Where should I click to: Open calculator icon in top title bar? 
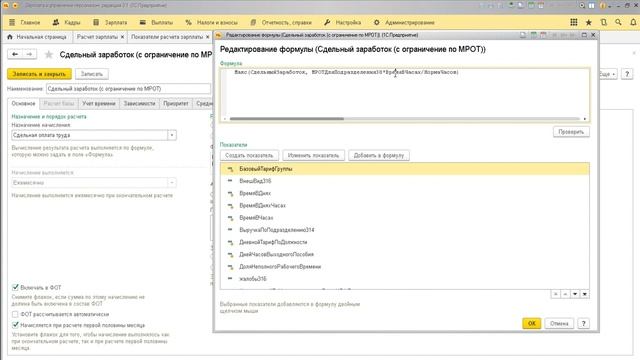click(531, 5)
